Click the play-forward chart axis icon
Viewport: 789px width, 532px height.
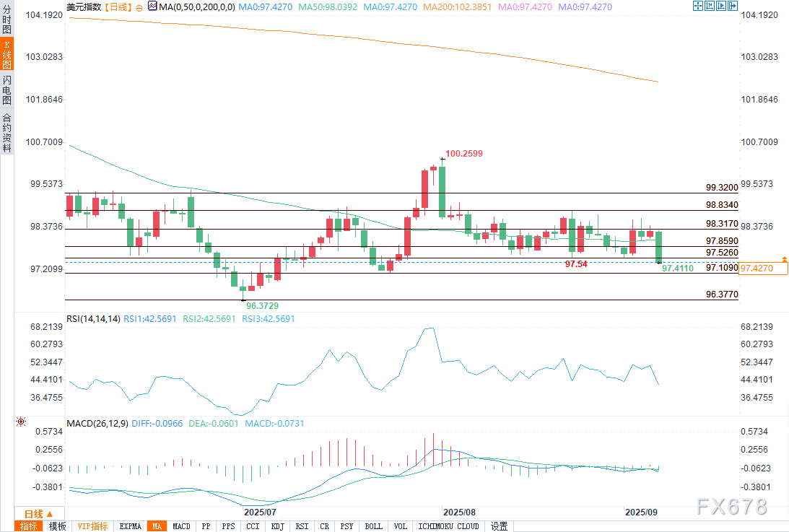723,6
